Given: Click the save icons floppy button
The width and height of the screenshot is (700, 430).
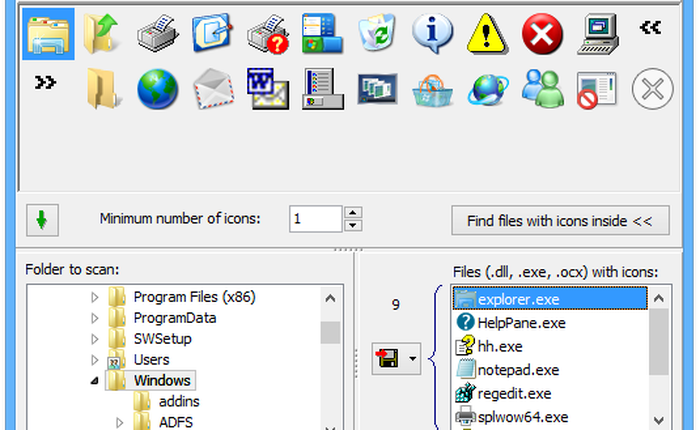Looking at the screenshot, I should (388, 359).
